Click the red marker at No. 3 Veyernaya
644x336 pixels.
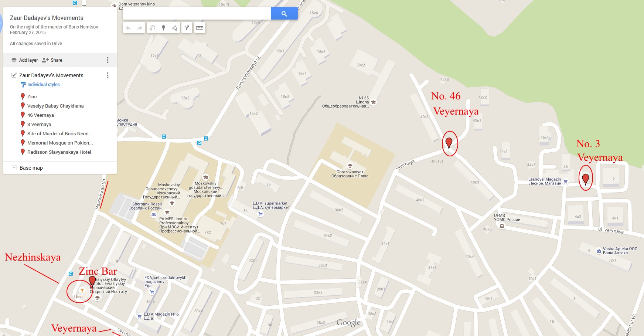click(586, 179)
